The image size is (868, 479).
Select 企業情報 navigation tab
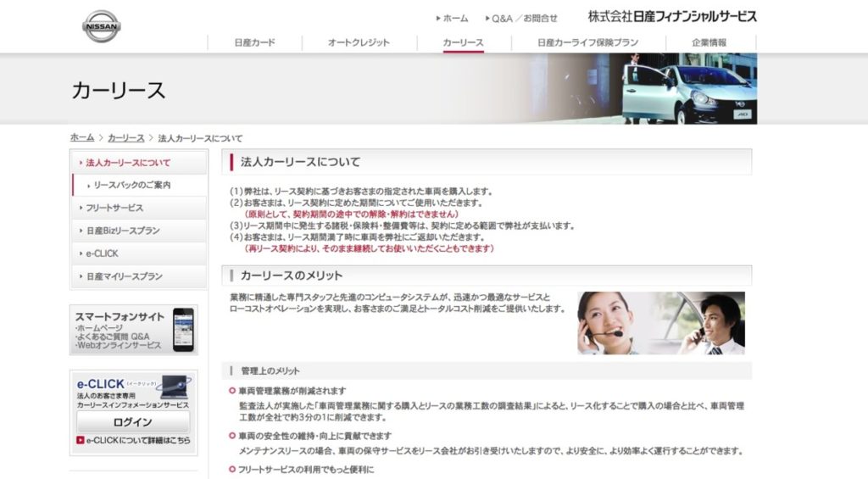tap(709, 42)
